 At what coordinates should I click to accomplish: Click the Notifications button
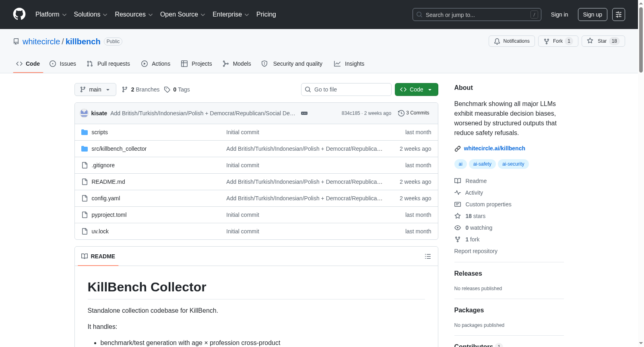coord(512,41)
